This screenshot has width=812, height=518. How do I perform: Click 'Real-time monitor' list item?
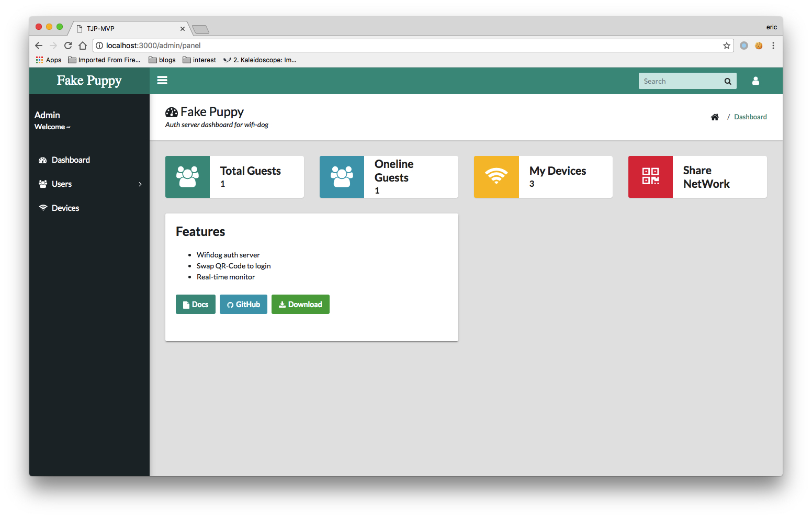click(226, 277)
